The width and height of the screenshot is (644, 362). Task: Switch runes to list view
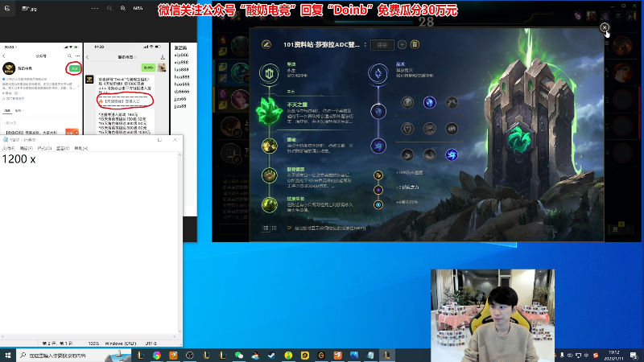(x=266, y=228)
